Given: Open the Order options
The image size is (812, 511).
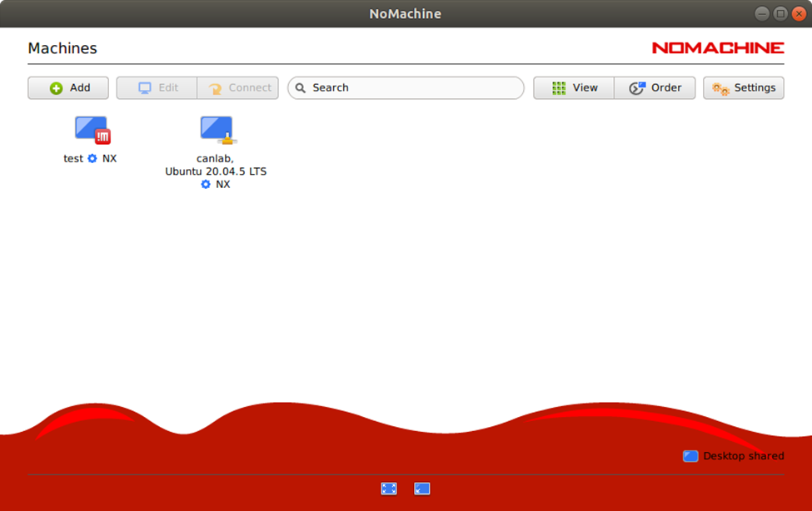Looking at the screenshot, I should [655, 88].
